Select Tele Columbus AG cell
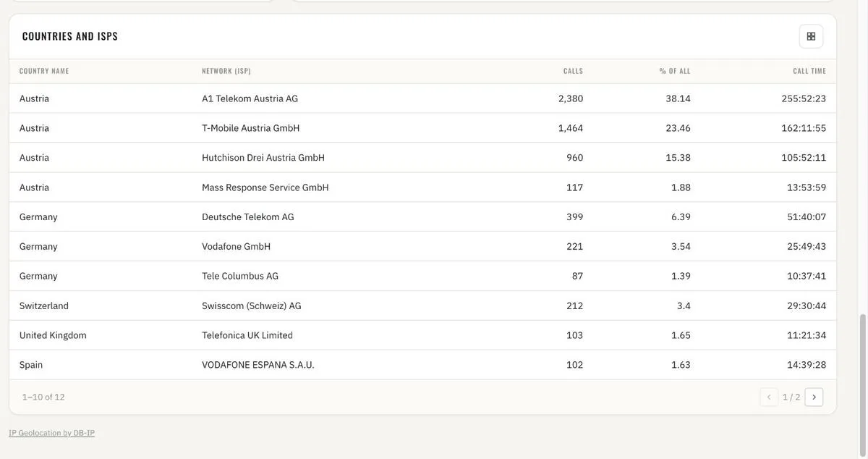This screenshot has width=868, height=459. coord(240,277)
